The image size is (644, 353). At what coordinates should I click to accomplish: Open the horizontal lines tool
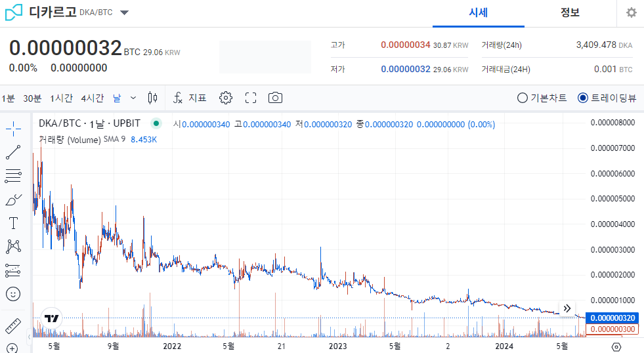[13, 176]
